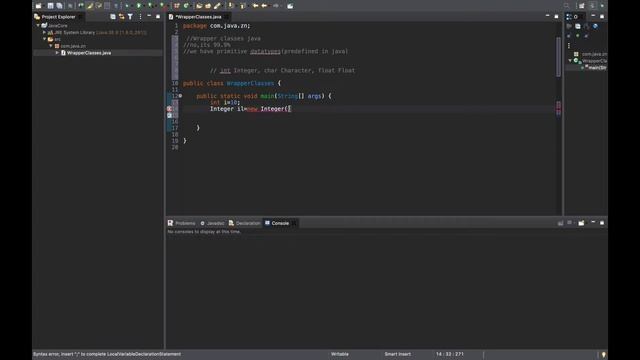Viewport: 640px width, 360px height.
Task: Click the Search flashlight toolbar icon
Action: 217,6
